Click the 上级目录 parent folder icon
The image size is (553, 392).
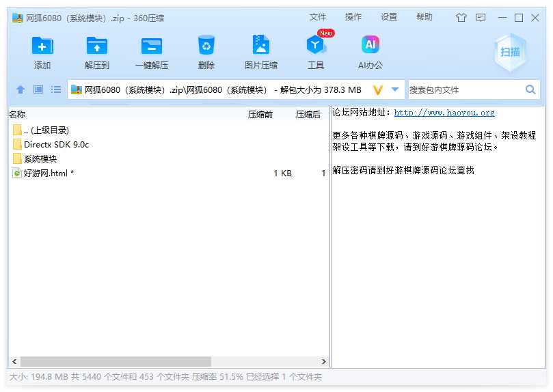(17, 130)
